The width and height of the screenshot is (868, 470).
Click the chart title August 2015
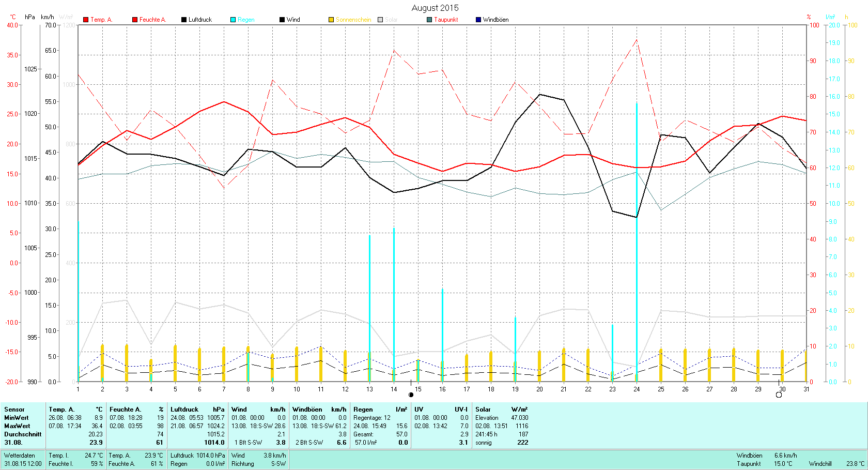435,8
